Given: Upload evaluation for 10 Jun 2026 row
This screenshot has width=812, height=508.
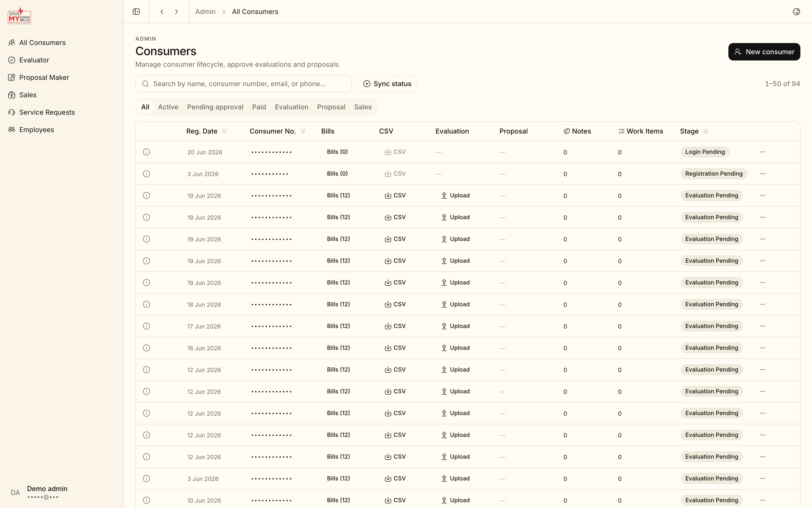Looking at the screenshot, I should [x=455, y=500].
